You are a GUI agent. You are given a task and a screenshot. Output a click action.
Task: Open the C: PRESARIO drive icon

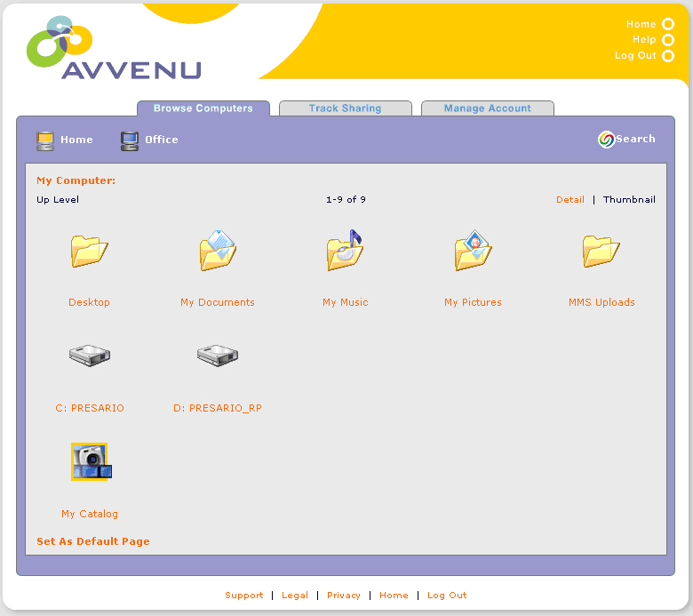[90, 356]
